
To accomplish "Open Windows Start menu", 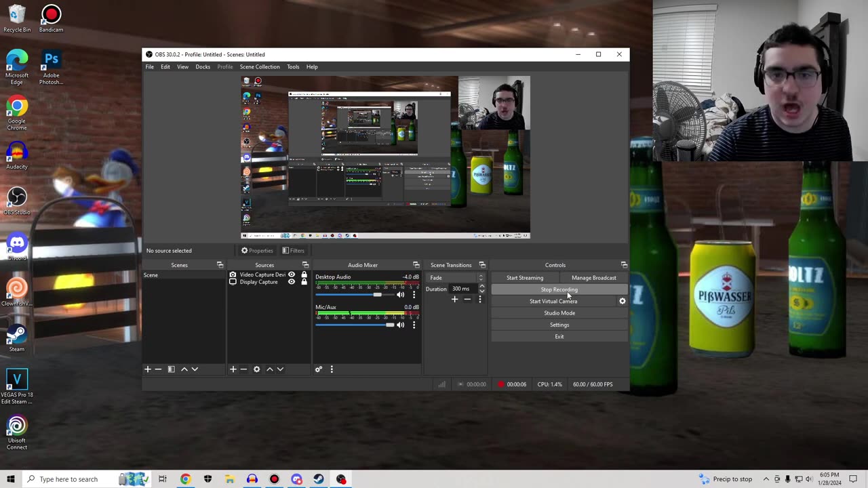I will tap(11, 479).
